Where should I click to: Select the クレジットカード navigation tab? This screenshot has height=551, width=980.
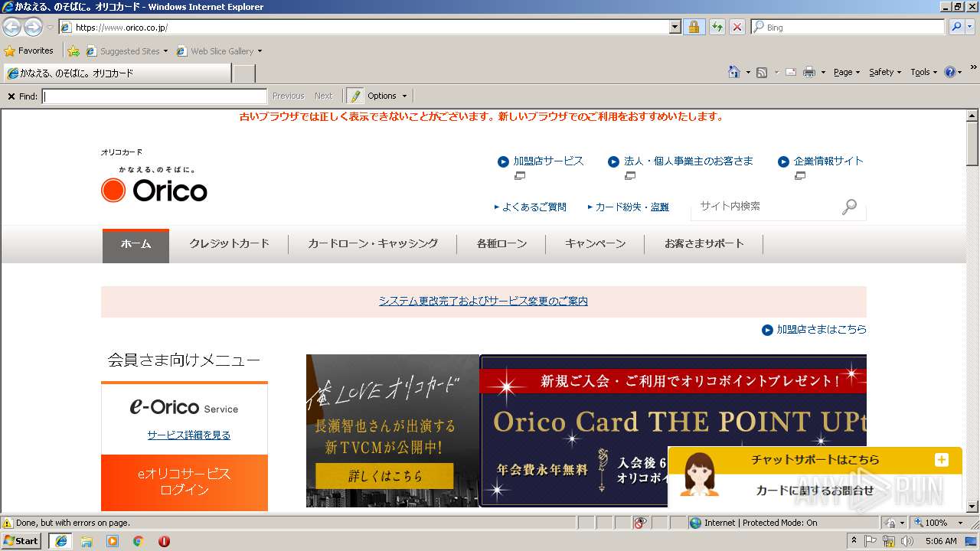[x=229, y=244]
